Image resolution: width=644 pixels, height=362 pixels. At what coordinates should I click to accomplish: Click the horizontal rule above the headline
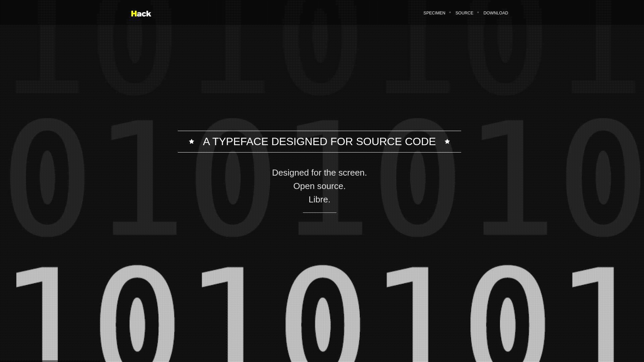[x=319, y=131]
